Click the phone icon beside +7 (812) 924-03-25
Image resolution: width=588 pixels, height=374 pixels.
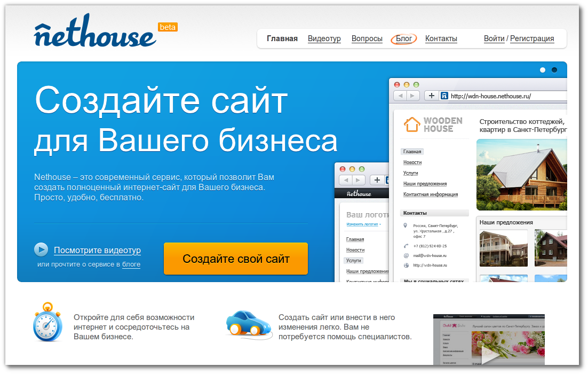pyautogui.click(x=406, y=246)
